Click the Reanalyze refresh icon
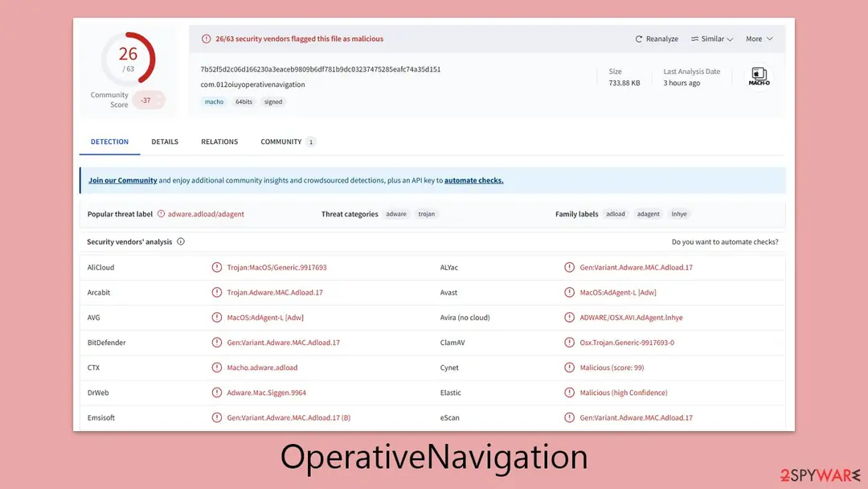The width and height of the screenshot is (868, 489). 639,39
